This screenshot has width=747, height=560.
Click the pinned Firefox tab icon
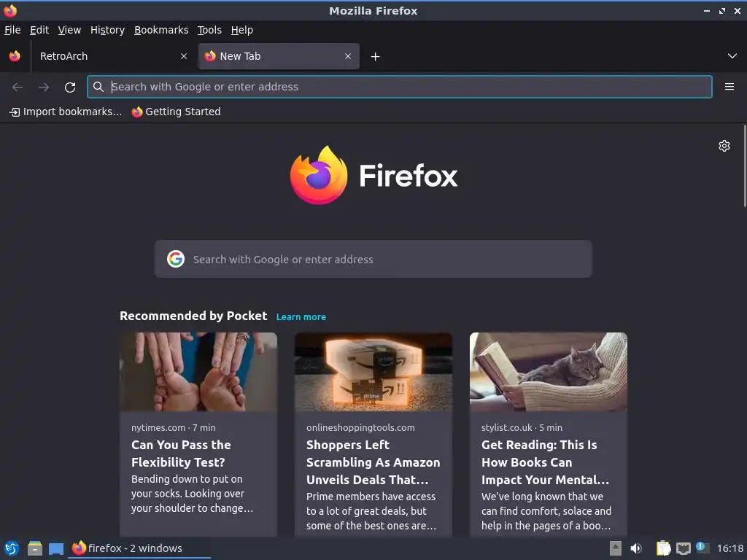(x=15, y=56)
